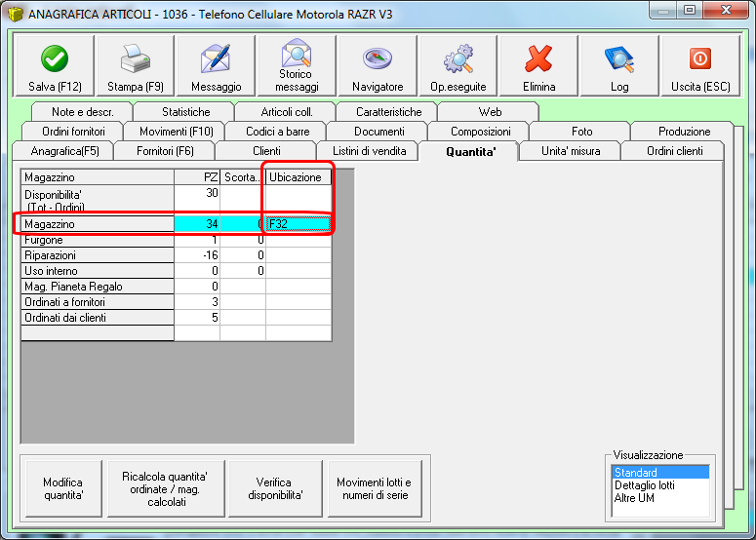The width and height of the screenshot is (756, 540).
Task: Switch to the Foto tab
Action: pyautogui.click(x=582, y=132)
